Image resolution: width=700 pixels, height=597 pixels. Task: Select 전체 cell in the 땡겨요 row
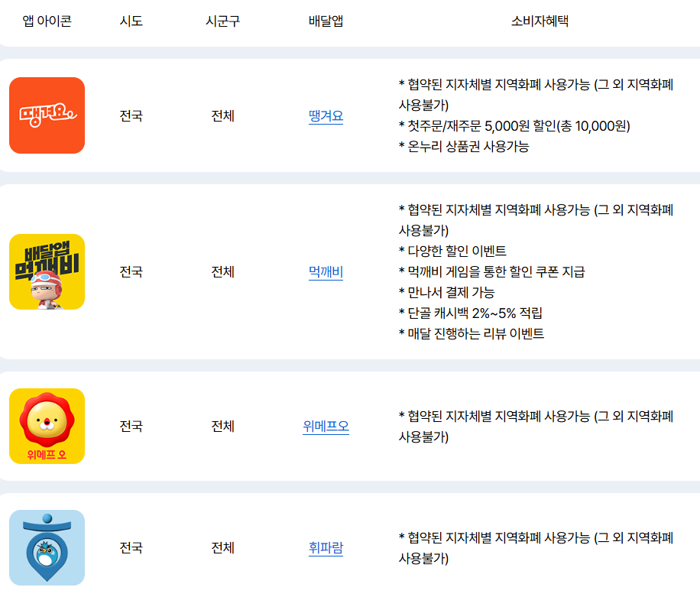pos(223,116)
